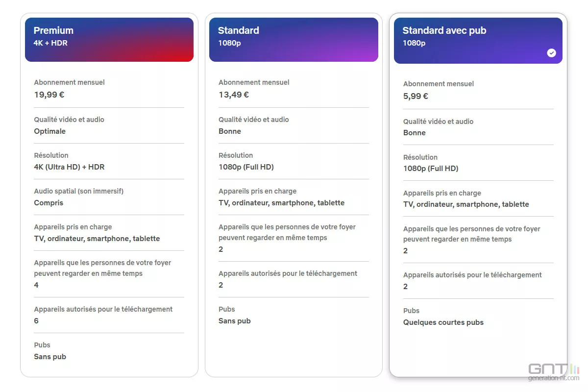The image size is (588, 392).
Task: Click the Premium download devices value "6"
Action: [36, 321]
